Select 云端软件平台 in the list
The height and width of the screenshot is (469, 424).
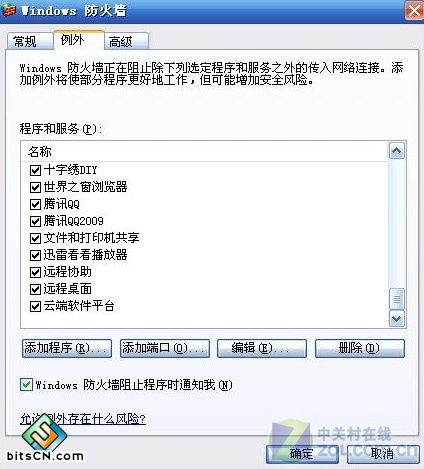pos(79,306)
